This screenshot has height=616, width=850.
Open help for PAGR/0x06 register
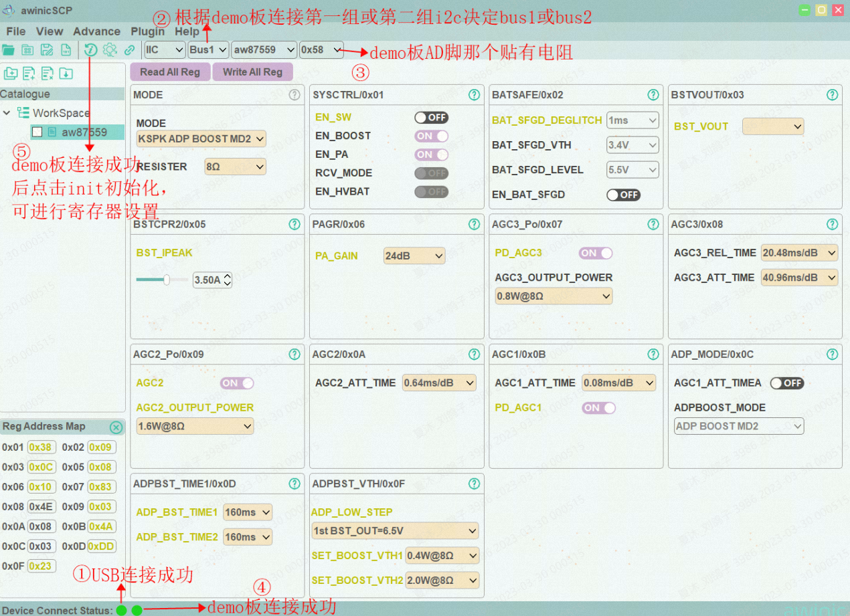[474, 224]
